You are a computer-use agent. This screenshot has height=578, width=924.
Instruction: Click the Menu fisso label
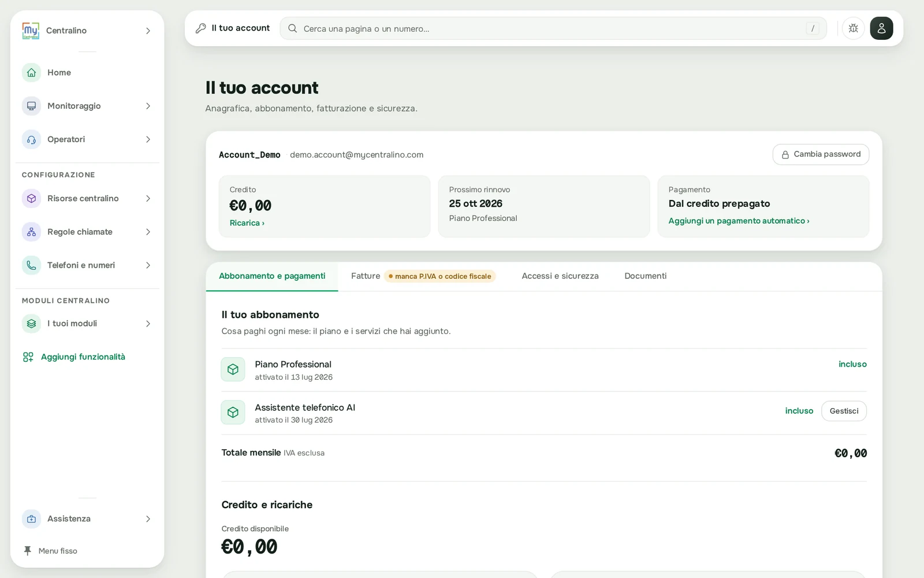click(58, 551)
